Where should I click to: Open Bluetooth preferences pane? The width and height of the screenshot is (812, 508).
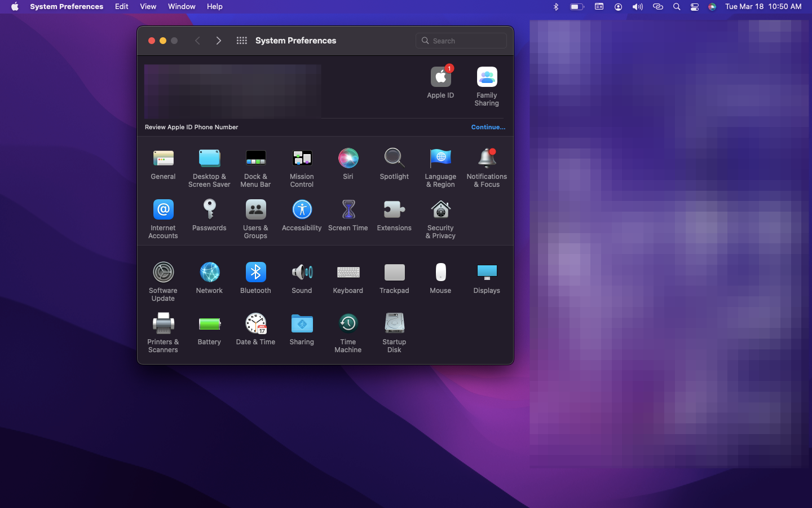point(255,279)
